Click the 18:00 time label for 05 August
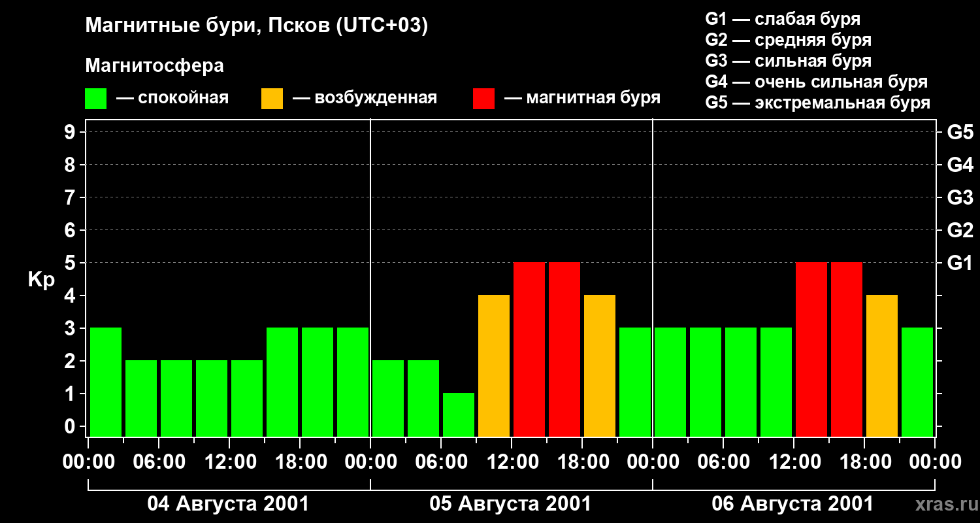980x523 pixels. point(582,462)
